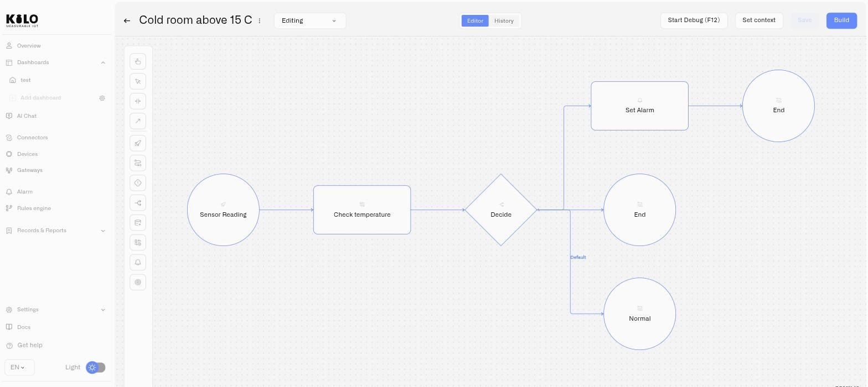Toggle the Light theme switch
Image resolution: width=868 pixels, height=387 pixels.
pyautogui.click(x=96, y=368)
